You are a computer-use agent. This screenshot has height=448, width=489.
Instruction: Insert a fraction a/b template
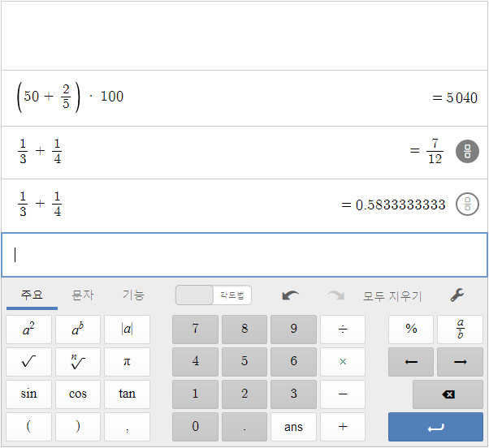pos(460,330)
